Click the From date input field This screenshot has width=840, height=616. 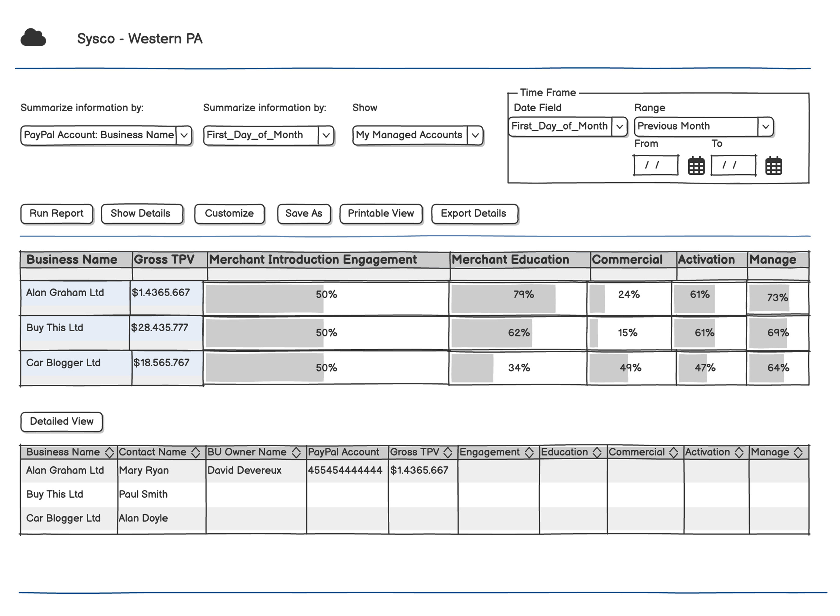[655, 165]
